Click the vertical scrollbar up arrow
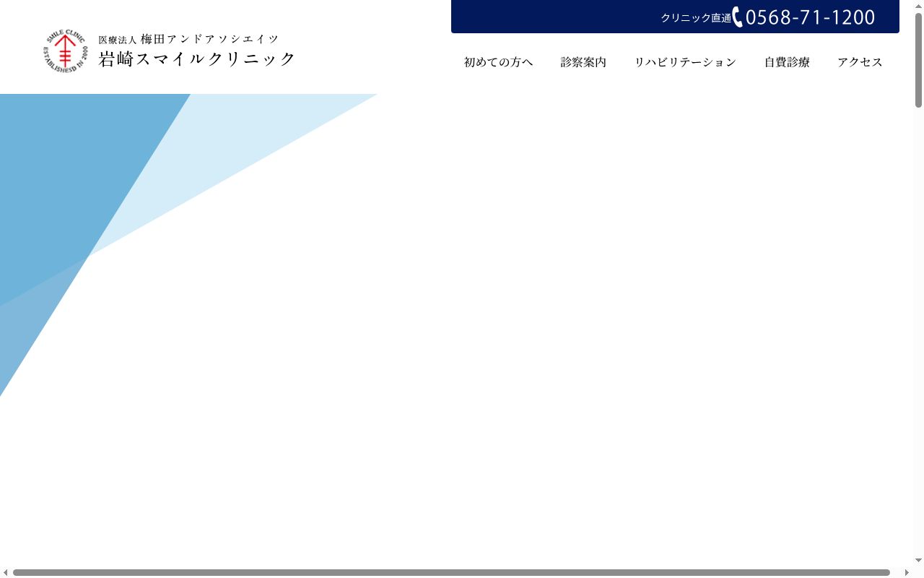924x578 pixels. click(x=918, y=6)
